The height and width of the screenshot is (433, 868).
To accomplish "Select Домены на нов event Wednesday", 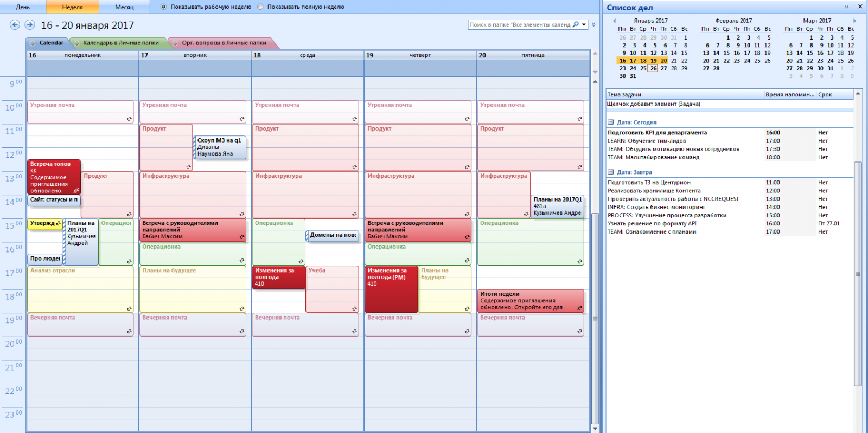I will point(333,235).
